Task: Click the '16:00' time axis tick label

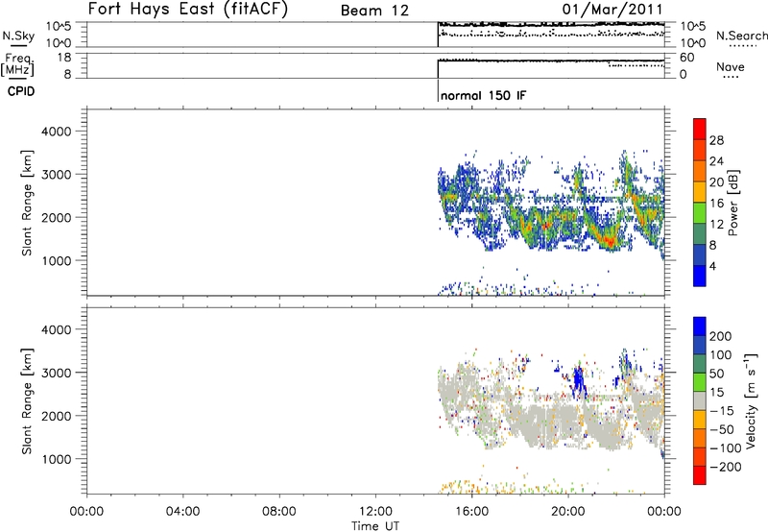Action: point(471,512)
